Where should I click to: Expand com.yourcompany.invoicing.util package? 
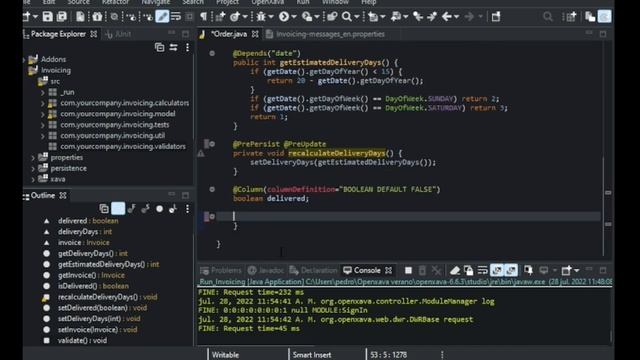pyautogui.click(x=42, y=136)
